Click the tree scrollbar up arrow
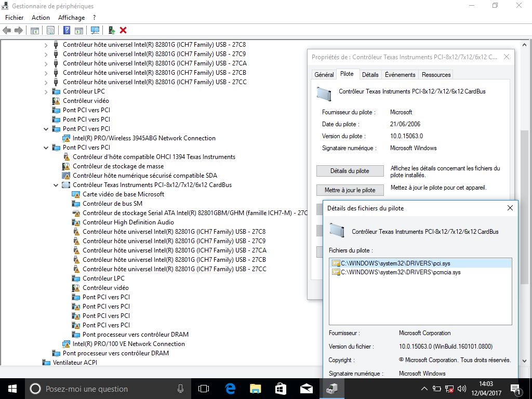532x399 pixels. (525, 44)
